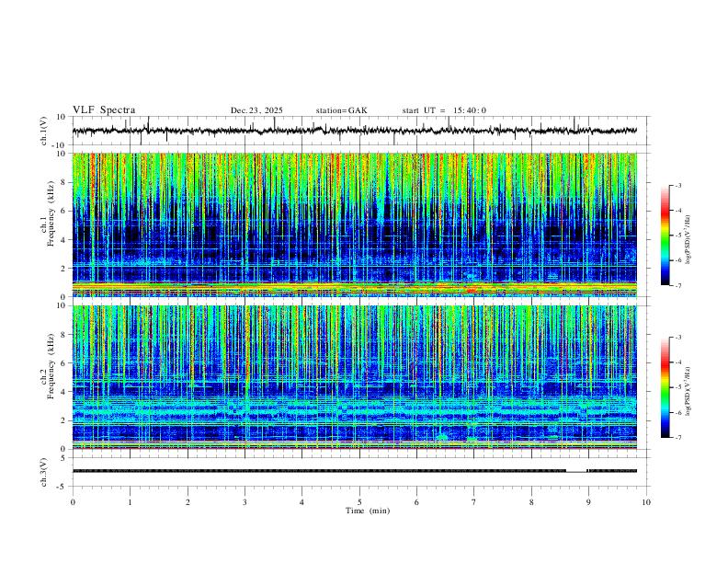Click the '-7' value on ch.2 colorbar
The image size is (728, 563).
[x=678, y=437]
